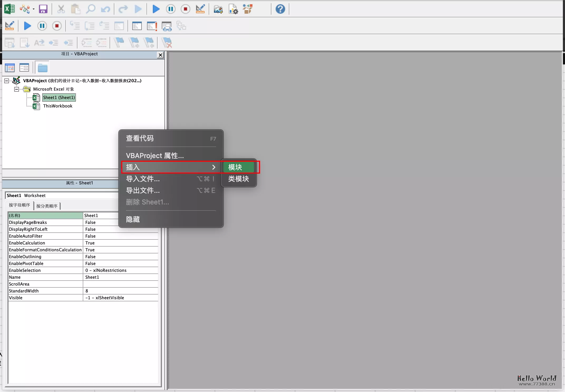This screenshot has width=565, height=392.
Task: Select 模块 from the insert submenu
Action: pyautogui.click(x=238, y=167)
